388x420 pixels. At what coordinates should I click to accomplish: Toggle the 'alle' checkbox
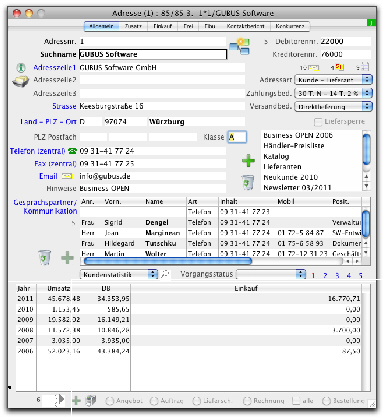tap(296, 401)
